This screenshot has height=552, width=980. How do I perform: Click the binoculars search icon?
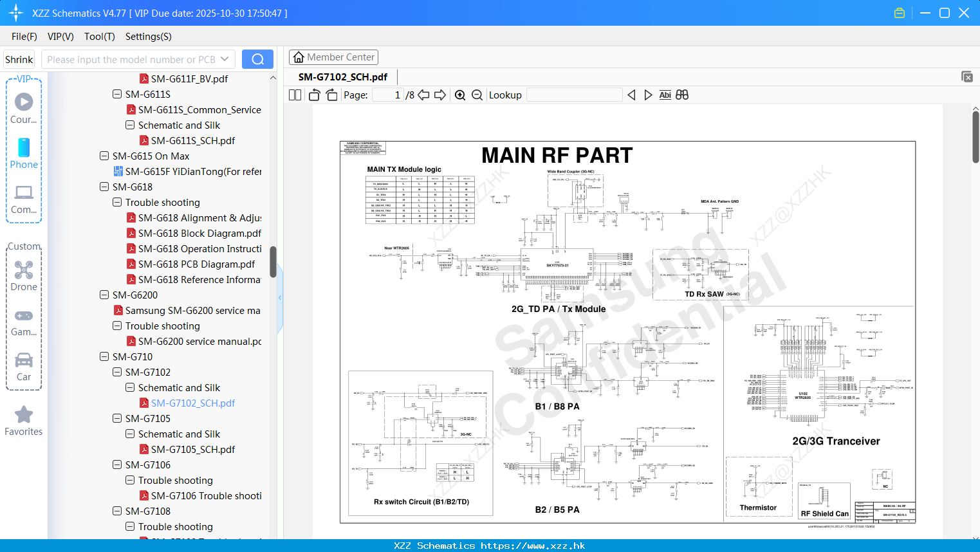[x=682, y=95]
